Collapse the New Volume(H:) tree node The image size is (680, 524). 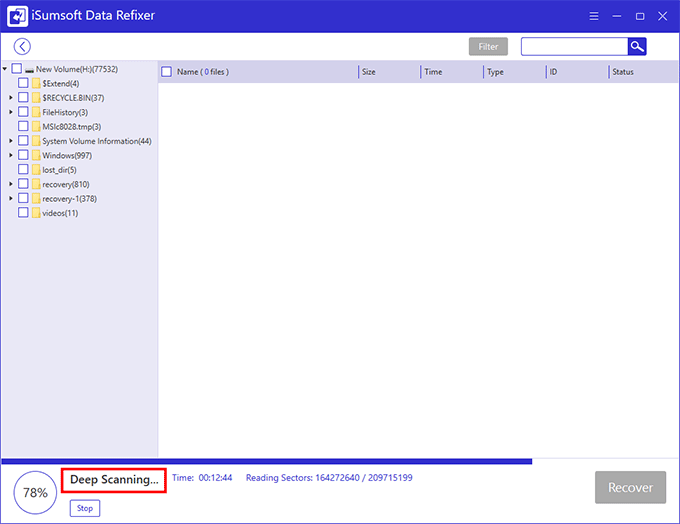5,69
